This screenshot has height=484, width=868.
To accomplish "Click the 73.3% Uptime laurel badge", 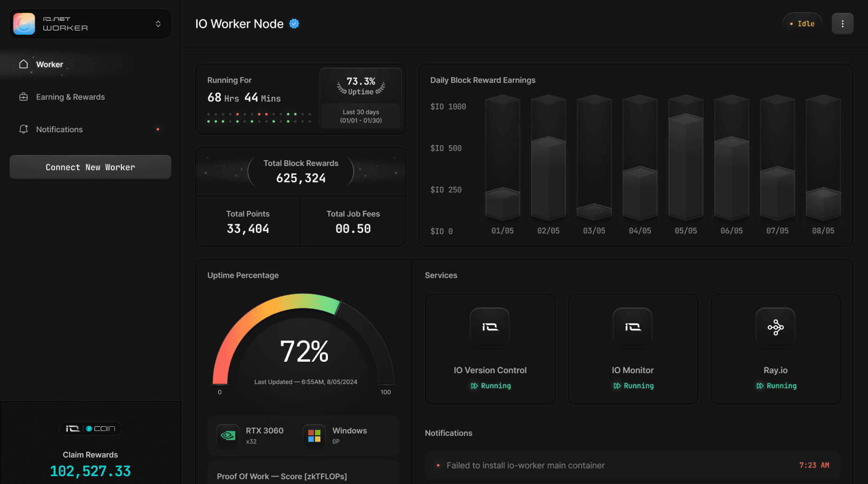I will (361, 86).
